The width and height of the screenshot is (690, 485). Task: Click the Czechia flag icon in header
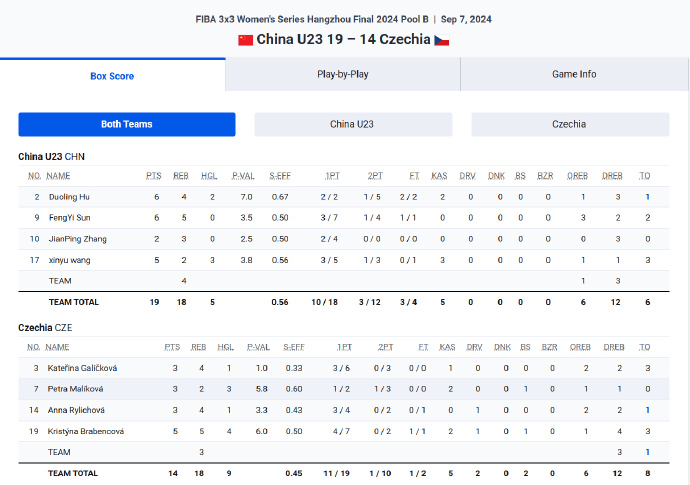point(441,40)
